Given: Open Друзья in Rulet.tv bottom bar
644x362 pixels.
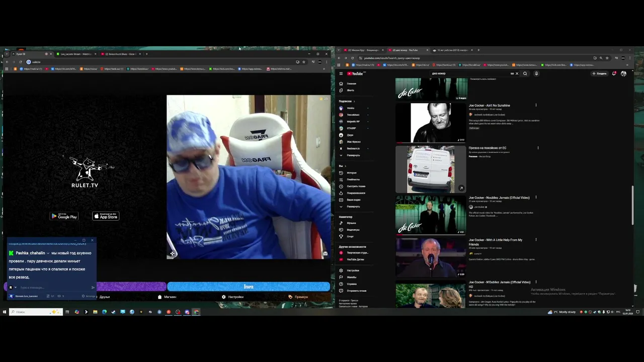Looking at the screenshot, I should 105,297.
